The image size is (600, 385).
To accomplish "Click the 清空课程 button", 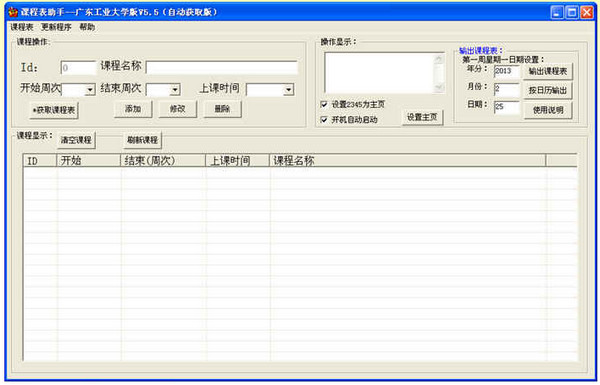I will pyautogui.click(x=76, y=140).
